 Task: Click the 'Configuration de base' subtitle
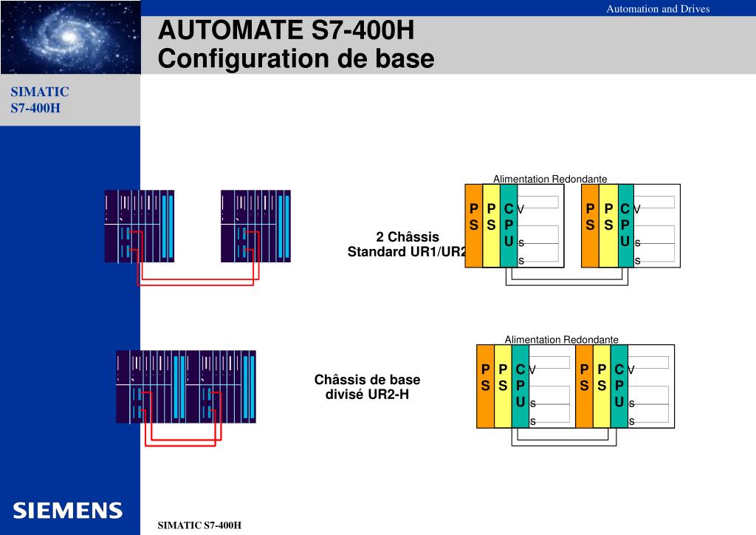[x=296, y=58]
